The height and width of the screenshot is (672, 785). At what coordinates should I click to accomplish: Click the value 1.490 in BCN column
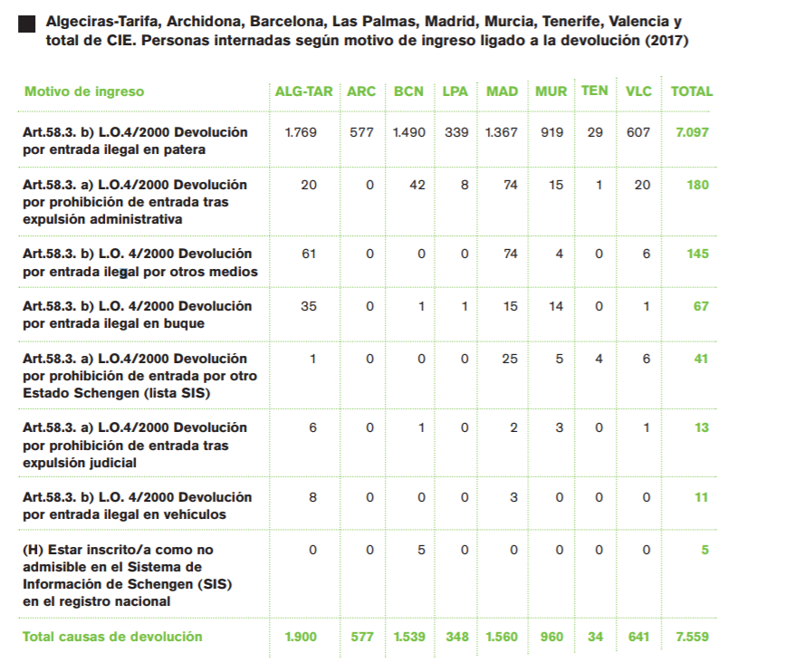(409, 132)
